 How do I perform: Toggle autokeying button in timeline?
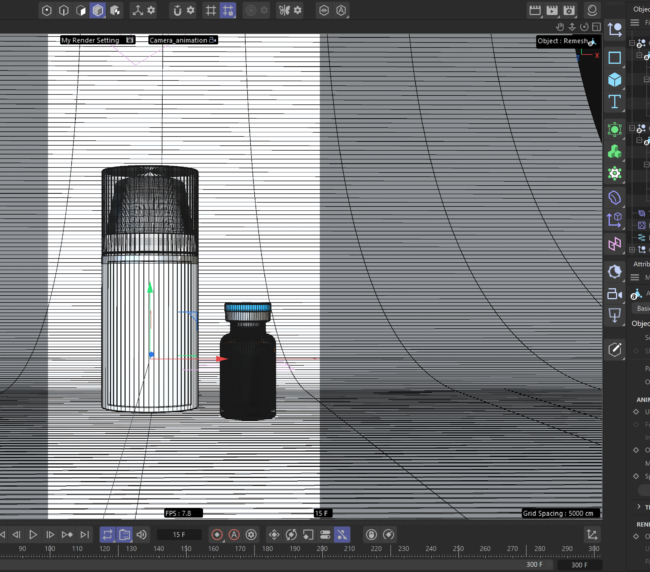(234, 535)
